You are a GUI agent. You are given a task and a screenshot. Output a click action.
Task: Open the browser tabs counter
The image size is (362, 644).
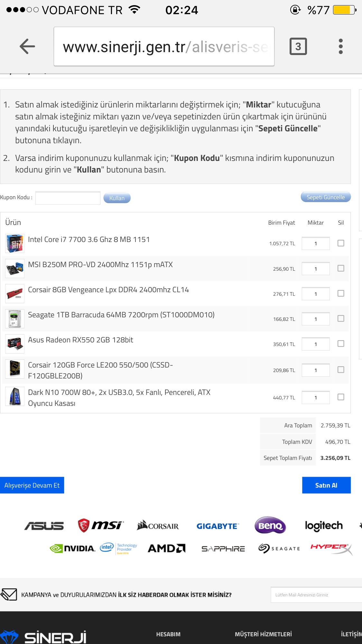click(298, 46)
